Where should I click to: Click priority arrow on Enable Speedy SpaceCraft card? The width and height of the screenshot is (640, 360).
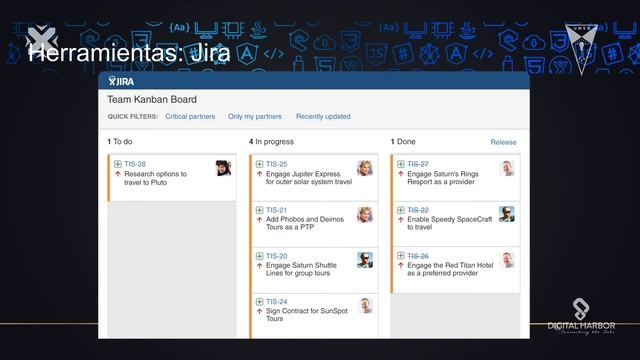tap(401, 220)
